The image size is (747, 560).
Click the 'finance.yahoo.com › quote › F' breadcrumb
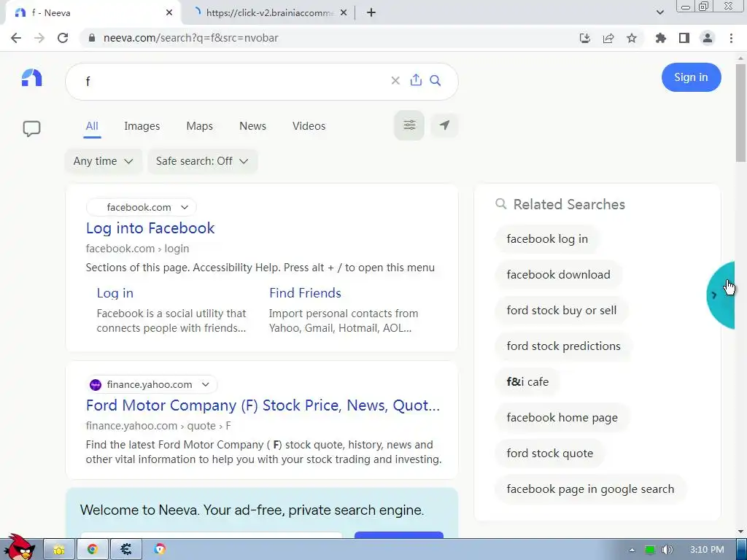click(x=158, y=426)
